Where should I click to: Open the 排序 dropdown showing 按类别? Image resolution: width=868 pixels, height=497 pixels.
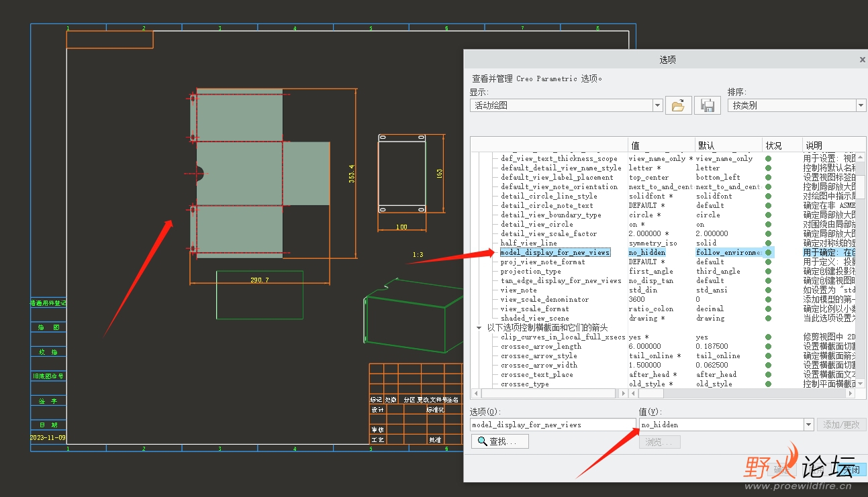point(861,105)
